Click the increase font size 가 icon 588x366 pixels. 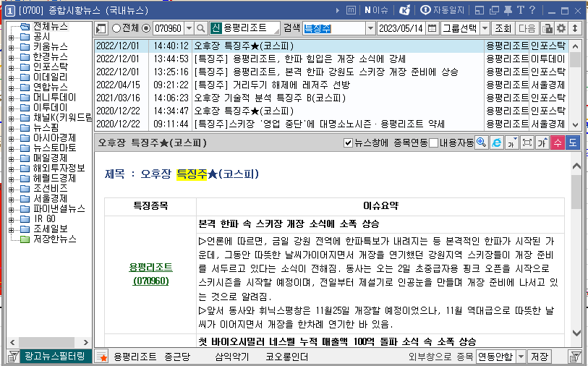[542, 142]
